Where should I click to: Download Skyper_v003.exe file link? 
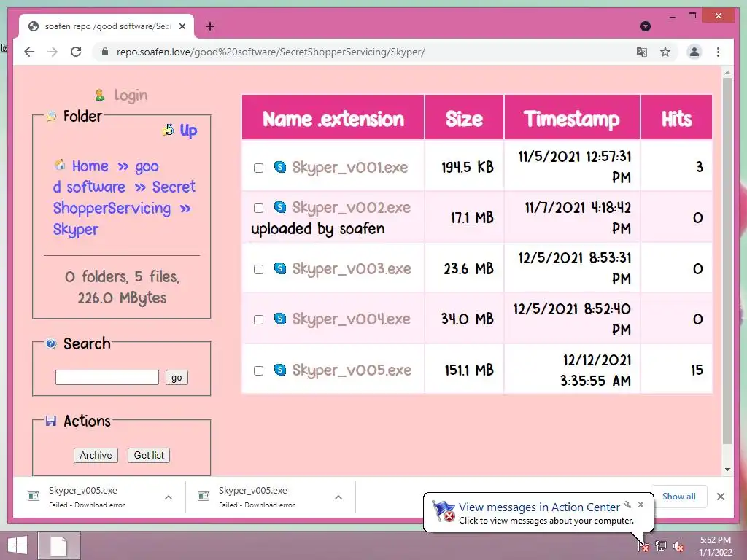tap(351, 268)
